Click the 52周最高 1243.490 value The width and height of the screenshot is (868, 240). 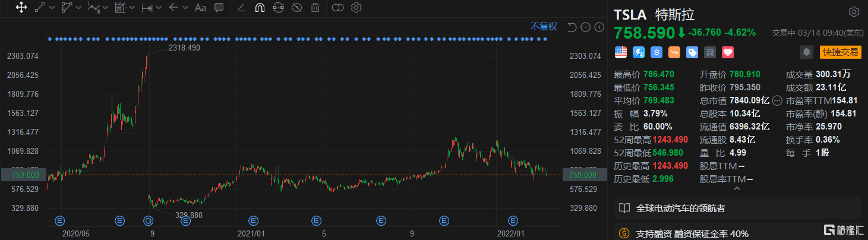pos(670,139)
